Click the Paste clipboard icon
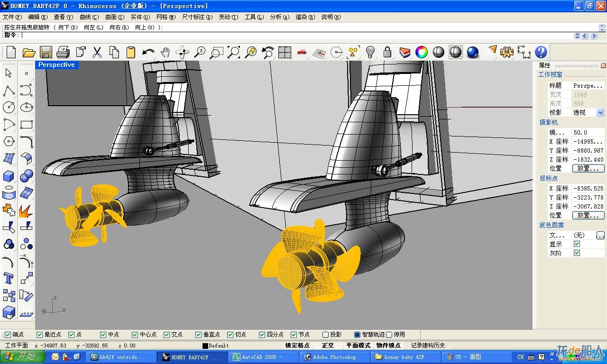 tap(131, 52)
